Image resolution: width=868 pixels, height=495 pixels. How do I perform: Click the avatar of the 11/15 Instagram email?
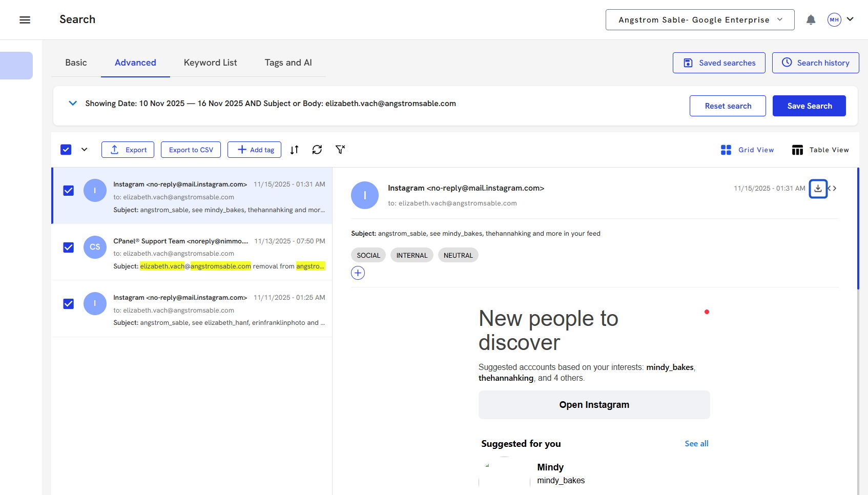95,191
